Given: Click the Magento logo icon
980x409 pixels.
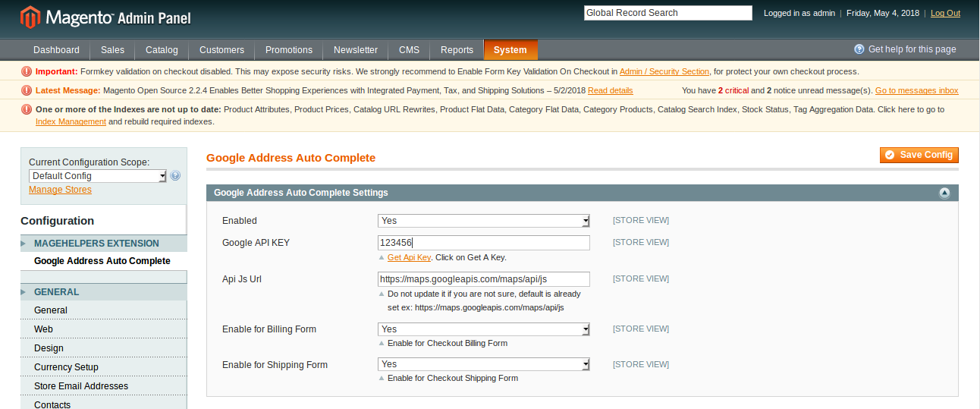Looking at the screenshot, I should coord(30,17).
